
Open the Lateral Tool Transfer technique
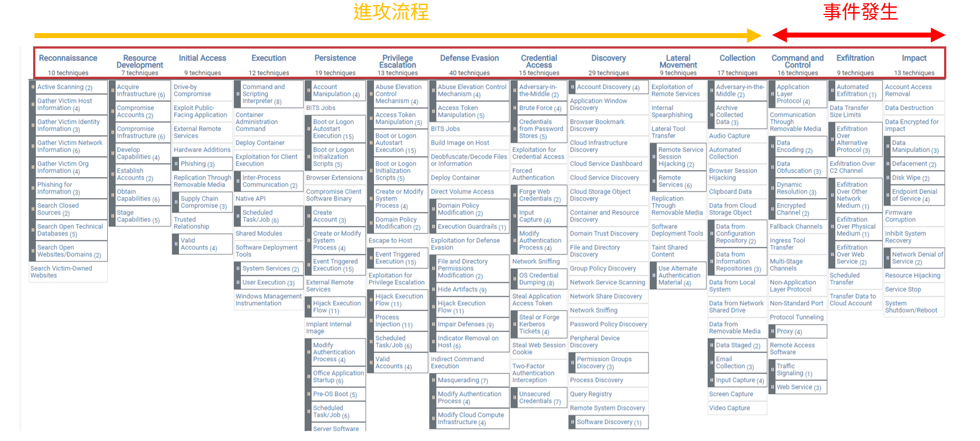coord(668,132)
